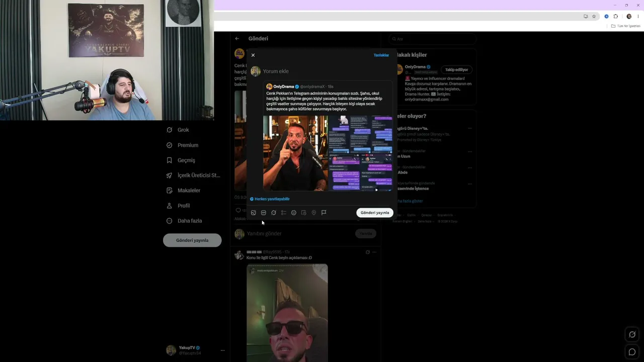Viewport: 644px width, 362px height.
Task: Publish with 'Gönderi yayınla' in composer
Action: pyautogui.click(x=375, y=213)
